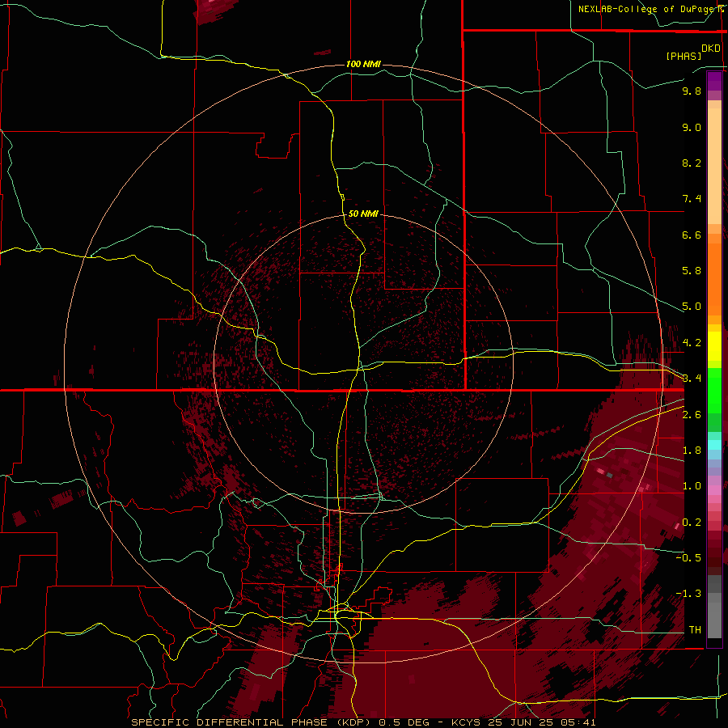Click the [PHAS] legend unit label

[684, 56]
